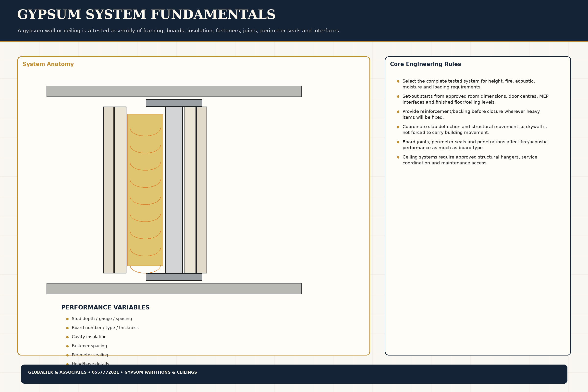Click the subtitle sentence about tested assembly

[179, 30]
